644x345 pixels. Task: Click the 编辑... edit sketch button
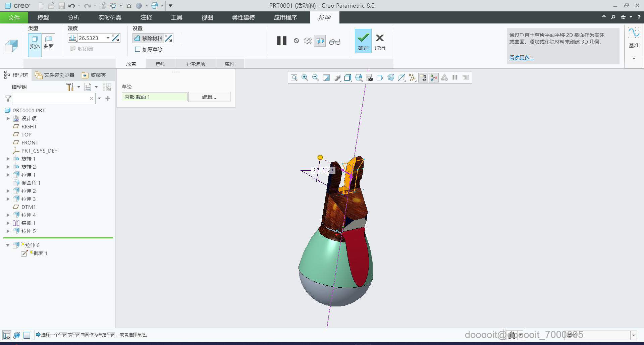pos(209,97)
